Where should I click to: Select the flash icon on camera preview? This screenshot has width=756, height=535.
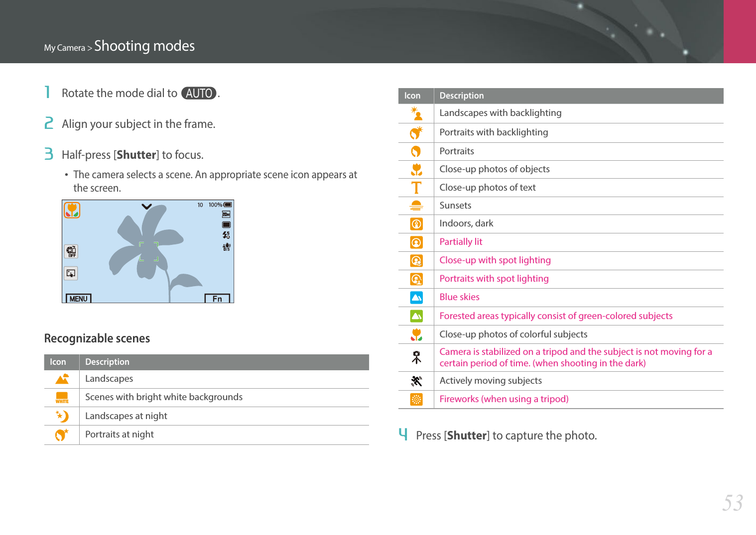pyautogui.click(x=227, y=235)
